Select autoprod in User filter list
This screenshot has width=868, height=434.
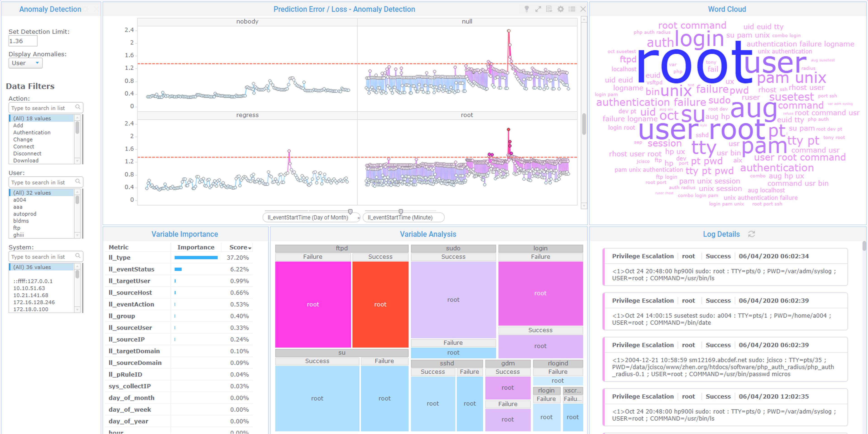25,214
